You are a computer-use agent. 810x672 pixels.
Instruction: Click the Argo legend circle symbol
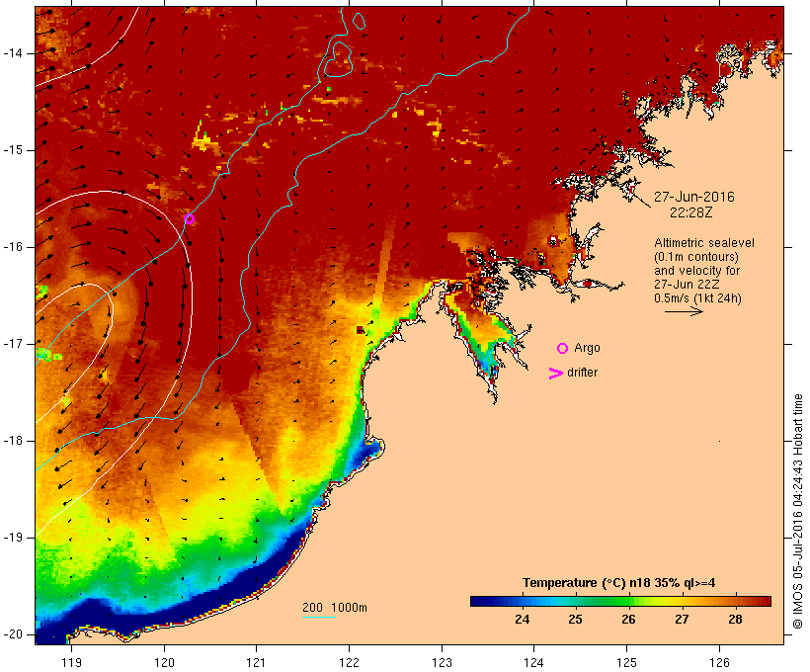click(x=563, y=349)
